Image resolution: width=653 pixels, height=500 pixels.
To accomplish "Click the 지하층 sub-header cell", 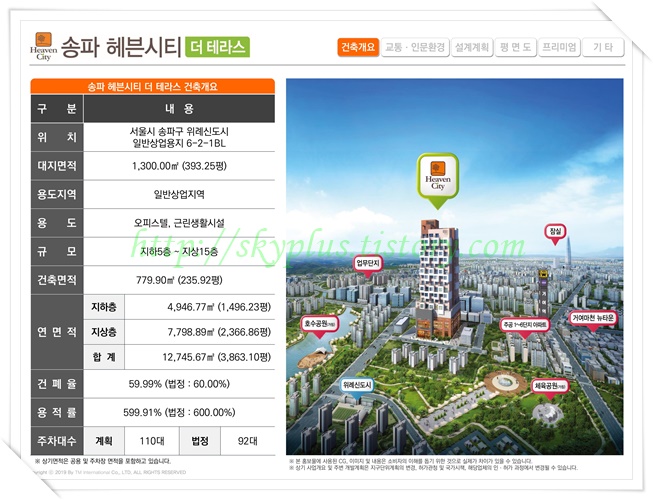I will 104,307.
